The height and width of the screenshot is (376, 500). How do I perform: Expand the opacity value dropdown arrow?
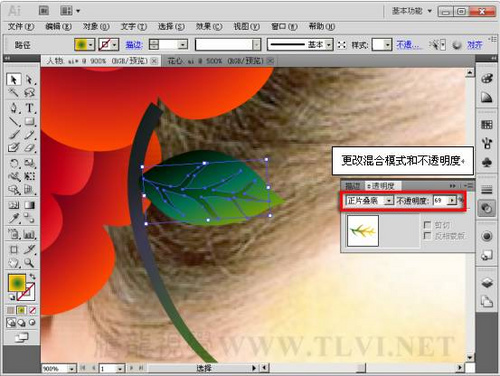(x=452, y=201)
